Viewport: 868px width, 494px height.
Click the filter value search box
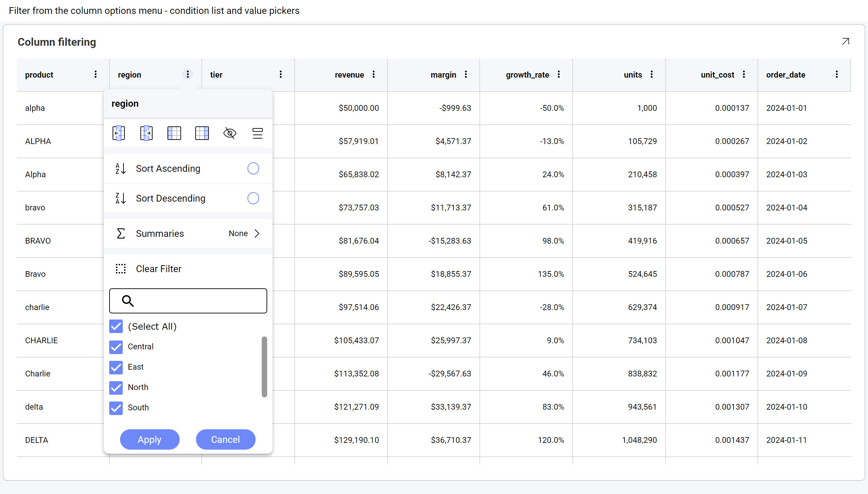[188, 301]
